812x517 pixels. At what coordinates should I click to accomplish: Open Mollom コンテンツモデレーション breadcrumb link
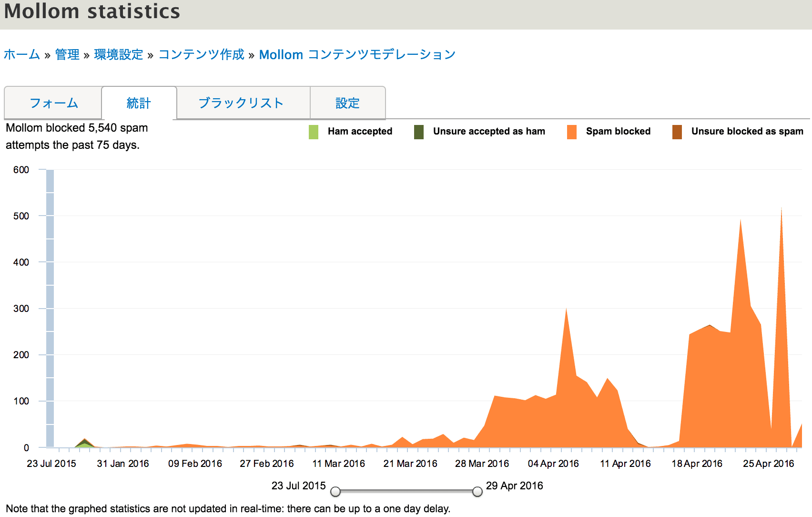pyautogui.click(x=357, y=55)
